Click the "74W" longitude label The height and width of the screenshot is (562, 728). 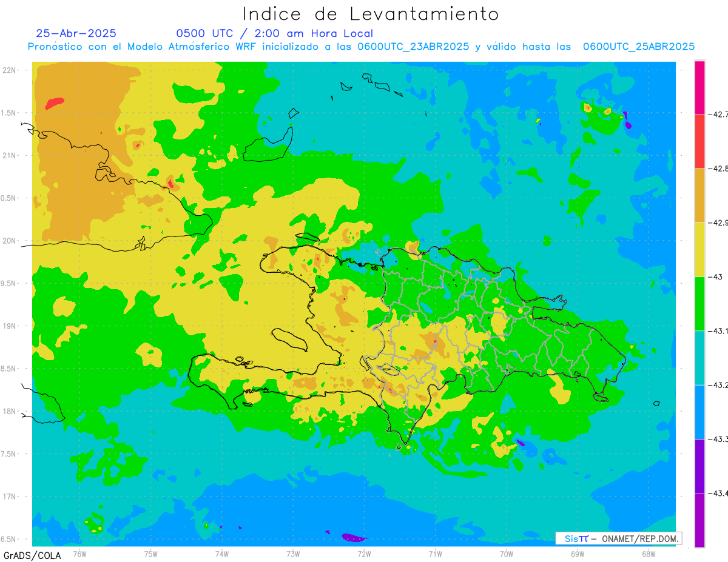click(222, 554)
